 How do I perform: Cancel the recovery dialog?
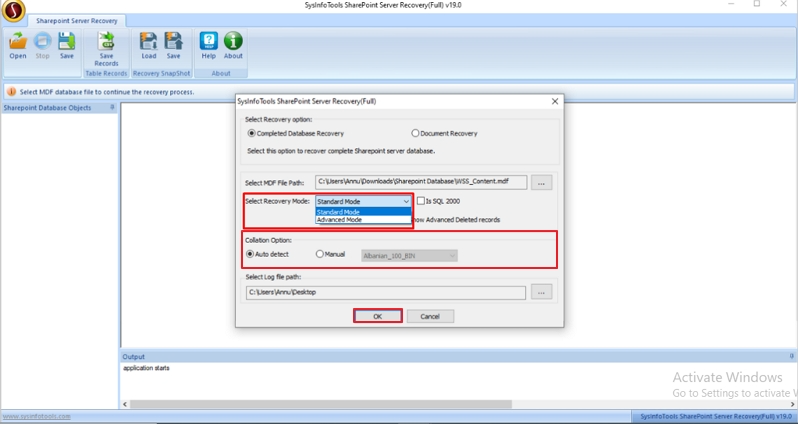[430, 316]
